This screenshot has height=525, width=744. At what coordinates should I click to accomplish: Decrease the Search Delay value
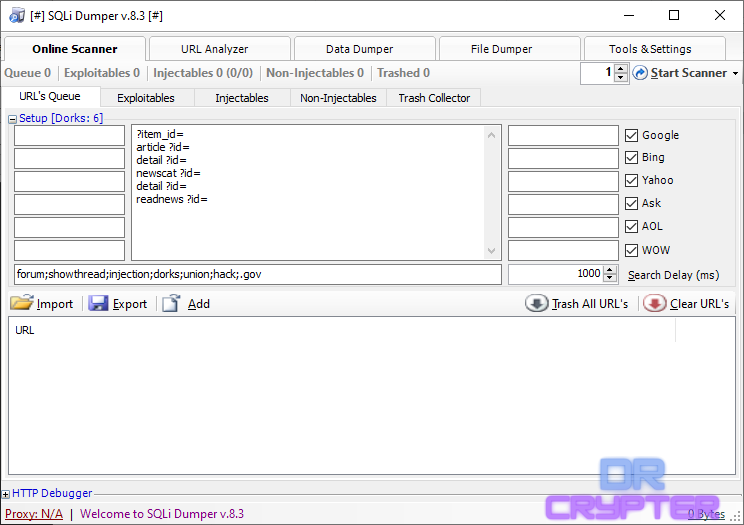pyautogui.click(x=610, y=278)
